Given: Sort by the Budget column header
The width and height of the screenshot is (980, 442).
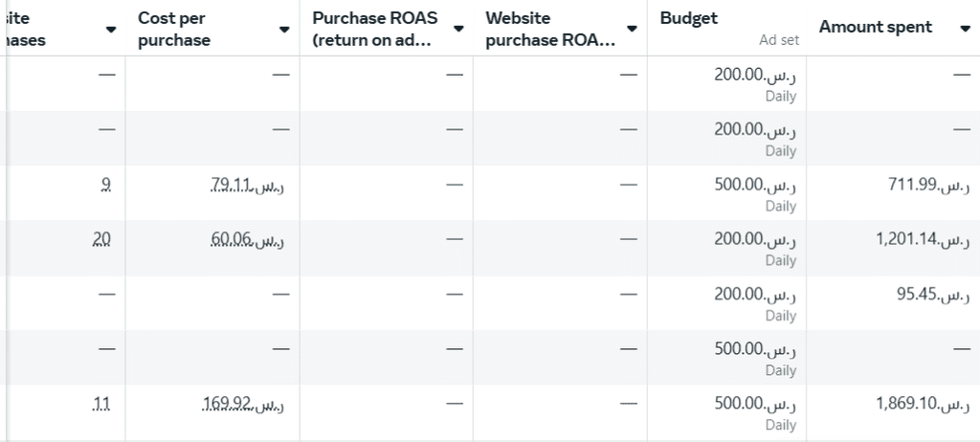Looking at the screenshot, I should pos(689,18).
